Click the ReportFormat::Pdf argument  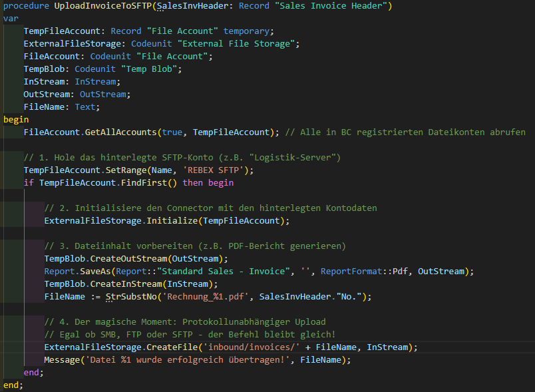[x=363, y=271]
